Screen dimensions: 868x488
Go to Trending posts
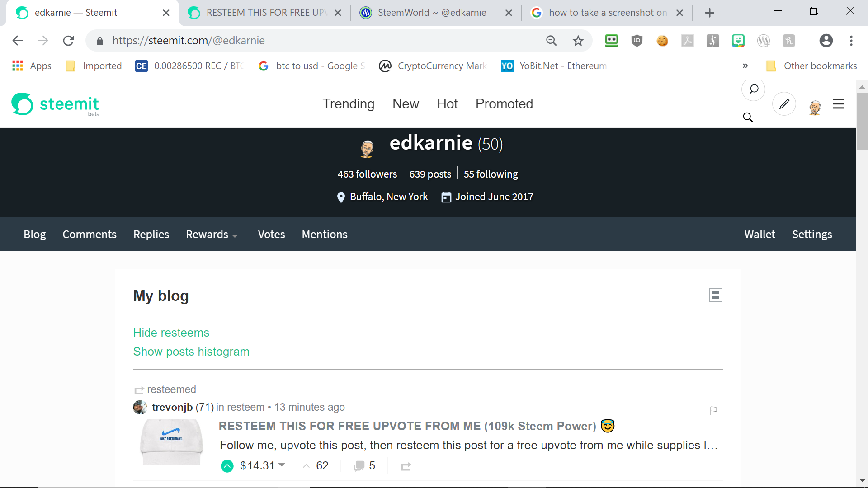(348, 104)
